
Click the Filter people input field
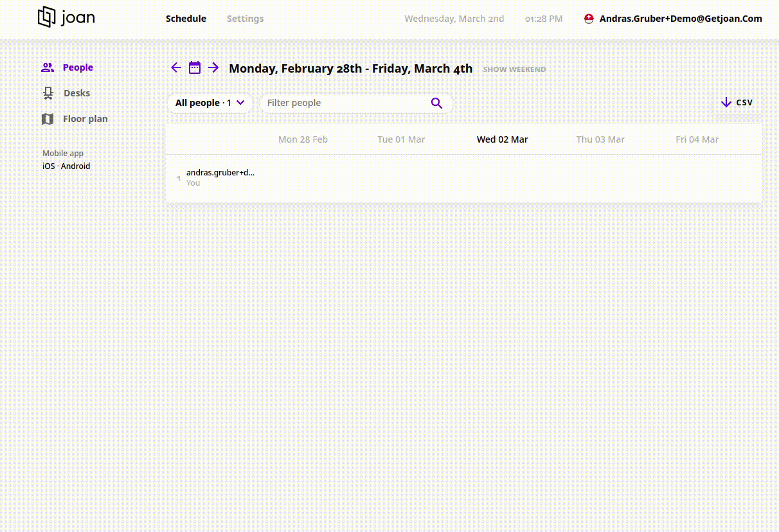pos(344,103)
